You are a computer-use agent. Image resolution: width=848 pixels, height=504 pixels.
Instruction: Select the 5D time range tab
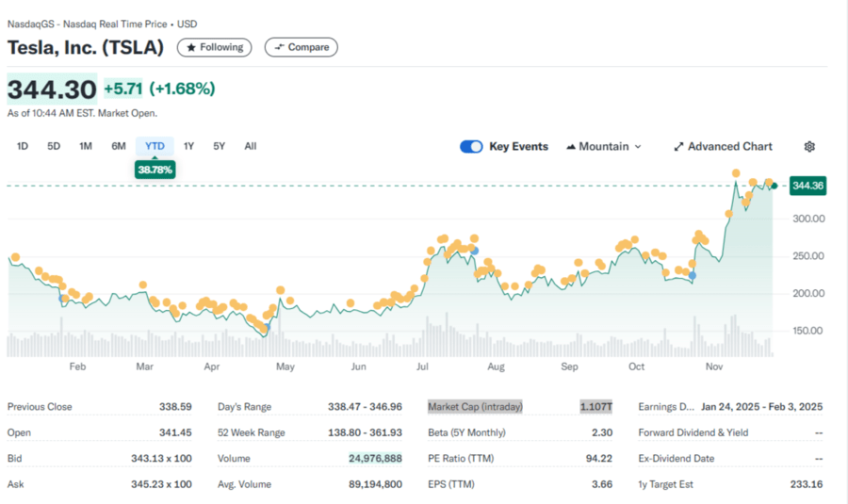(x=54, y=146)
